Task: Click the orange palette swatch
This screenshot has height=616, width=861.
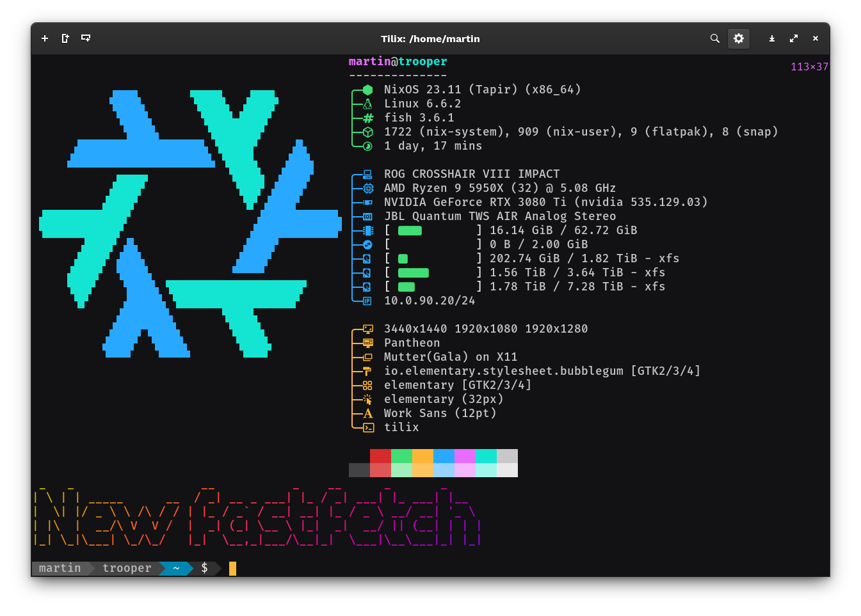Action: [422, 456]
